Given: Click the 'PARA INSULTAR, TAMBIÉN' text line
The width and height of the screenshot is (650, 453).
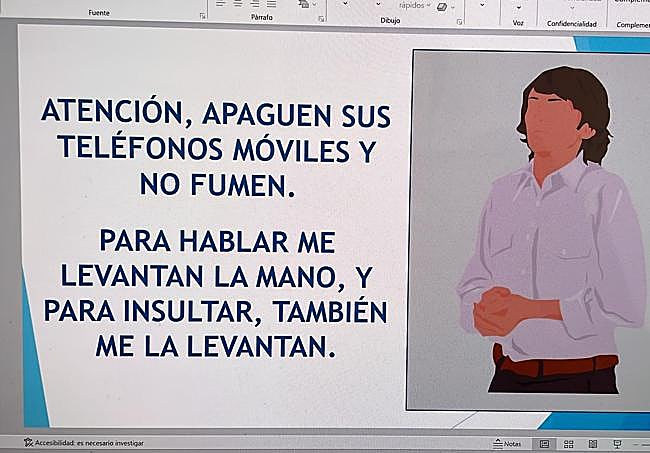Looking at the screenshot, I should (216, 311).
